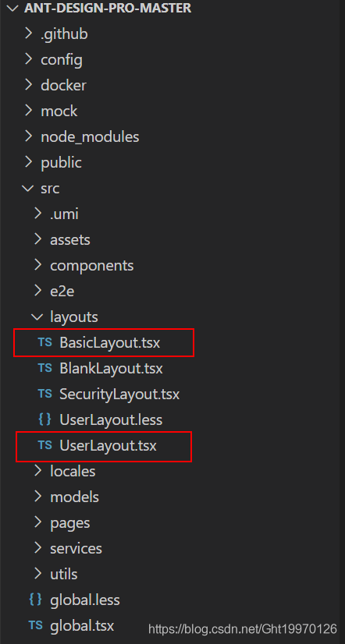
Task: Click the TS icon beside BasicLayout.tsx
Action: pos(44,342)
